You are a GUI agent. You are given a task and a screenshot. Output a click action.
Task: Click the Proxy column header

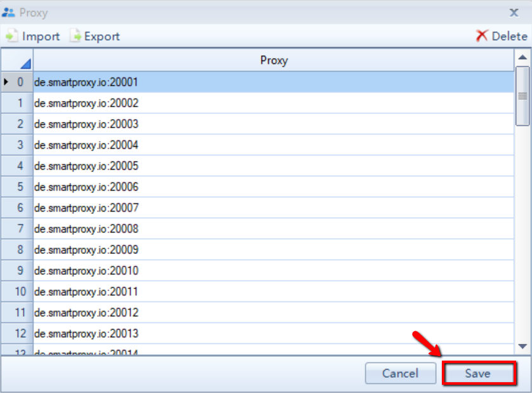point(274,60)
